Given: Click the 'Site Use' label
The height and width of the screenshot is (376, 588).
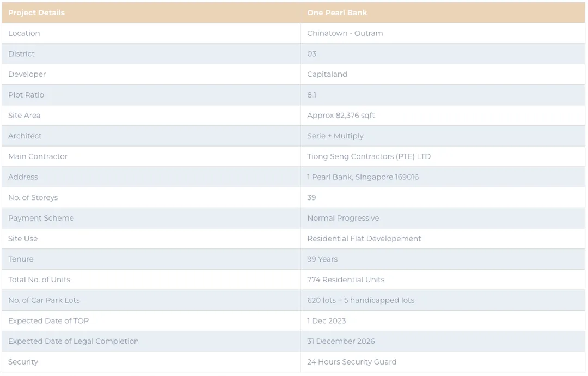Looking at the screenshot, I should coord(23,239).
